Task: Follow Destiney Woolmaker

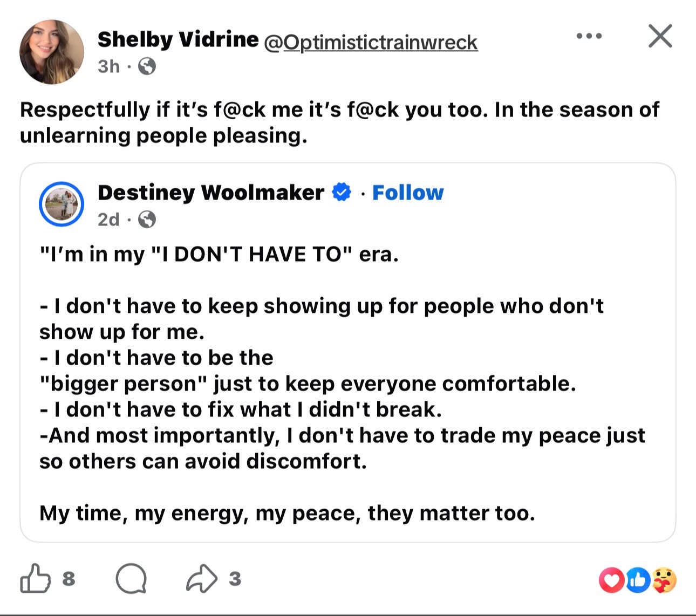Action: click(x=408, y=193)
